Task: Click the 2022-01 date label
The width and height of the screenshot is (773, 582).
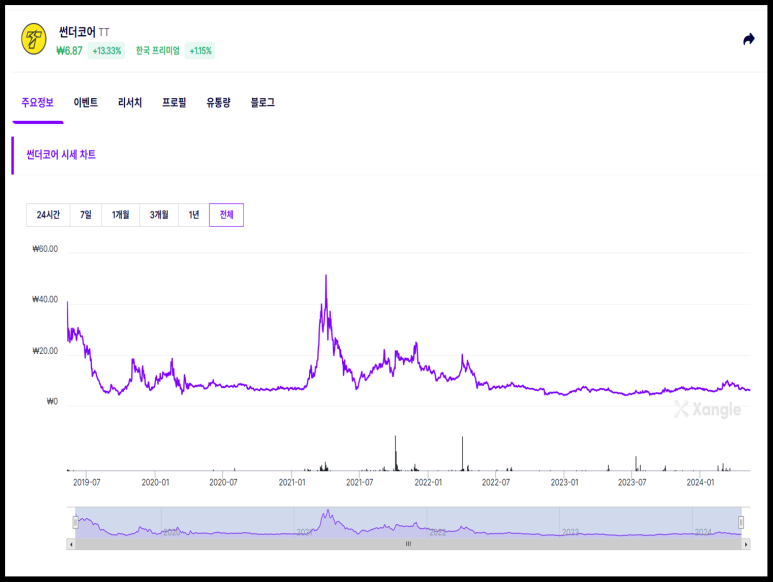Action: click(x=428, y=482)
